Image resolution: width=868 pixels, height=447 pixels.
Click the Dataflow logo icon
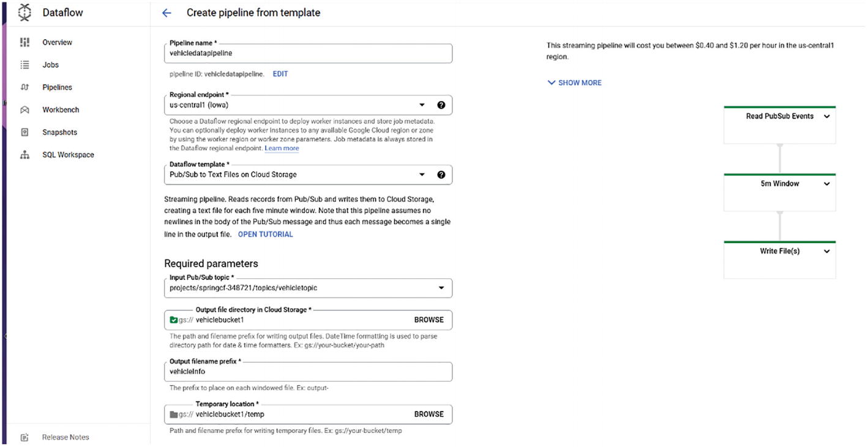(24, 13)
